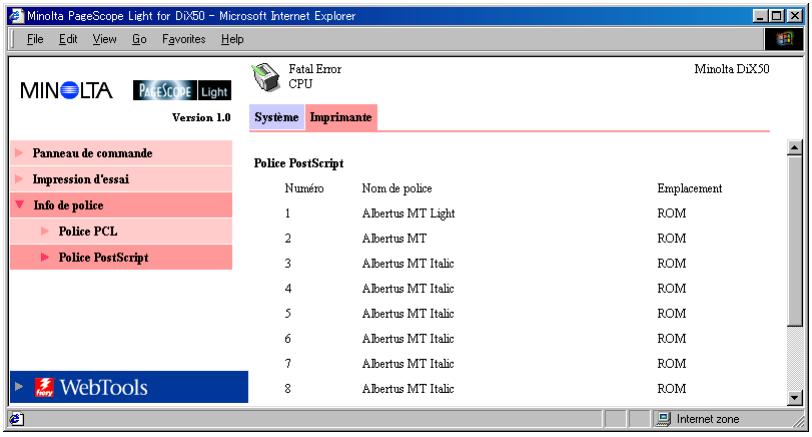Screen dimensions: 812x437
Task: Click the Emplacement column header
Action: point(690,188)
